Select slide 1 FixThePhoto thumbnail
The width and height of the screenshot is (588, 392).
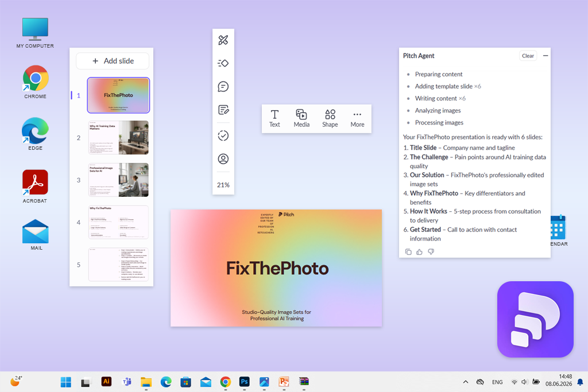(118, 95)
